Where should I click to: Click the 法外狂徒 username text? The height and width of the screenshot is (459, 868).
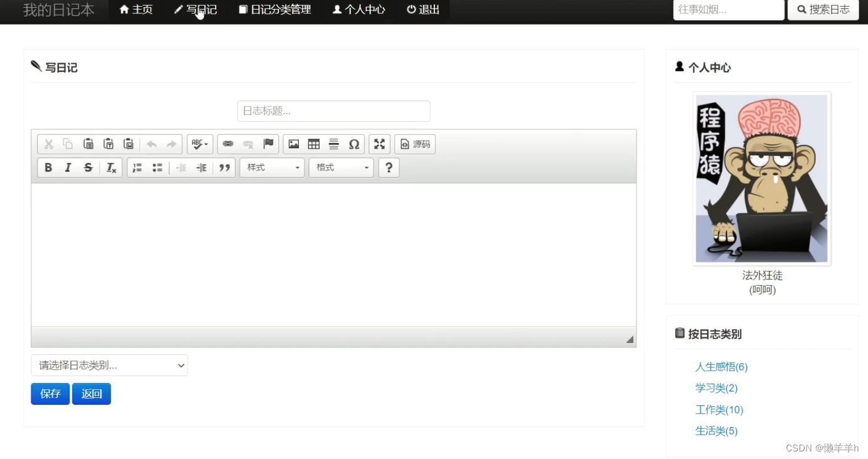762,275
